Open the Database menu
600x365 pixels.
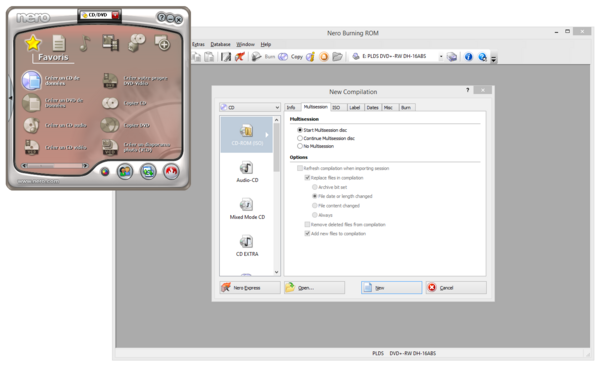(220, 44)
